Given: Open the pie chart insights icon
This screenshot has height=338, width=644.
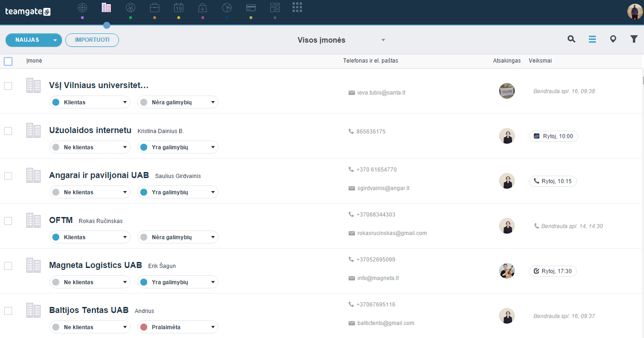Looking at the screenshot, I should point(227,7).
